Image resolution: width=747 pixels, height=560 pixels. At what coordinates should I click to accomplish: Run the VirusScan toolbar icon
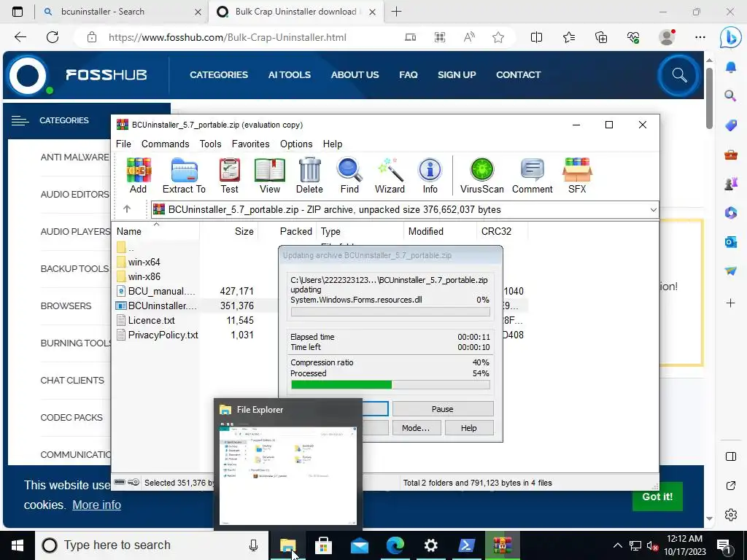click(x=481, y=175)
